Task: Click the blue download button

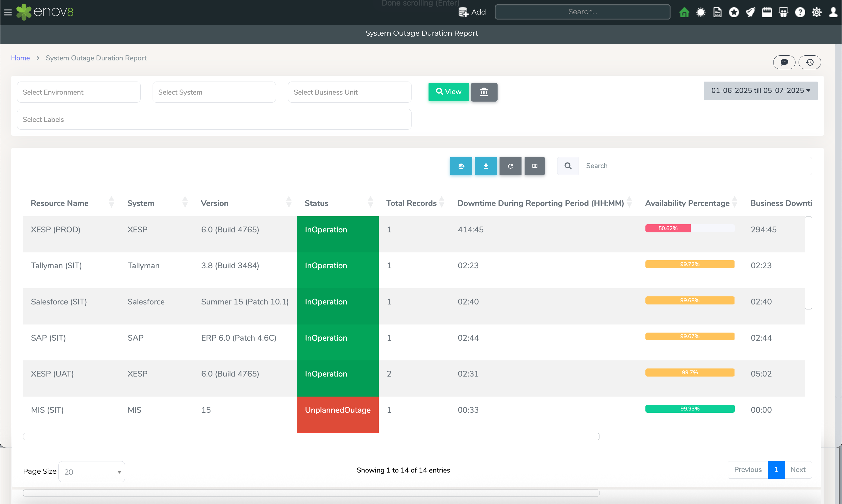Action: coord(486,166)
